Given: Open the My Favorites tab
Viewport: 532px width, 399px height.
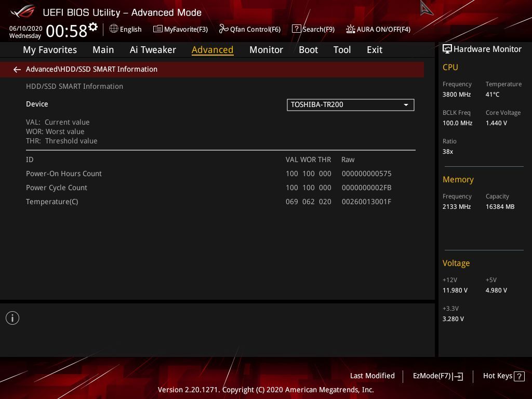Looking at the screenshot, I should [x=50, y=50].
